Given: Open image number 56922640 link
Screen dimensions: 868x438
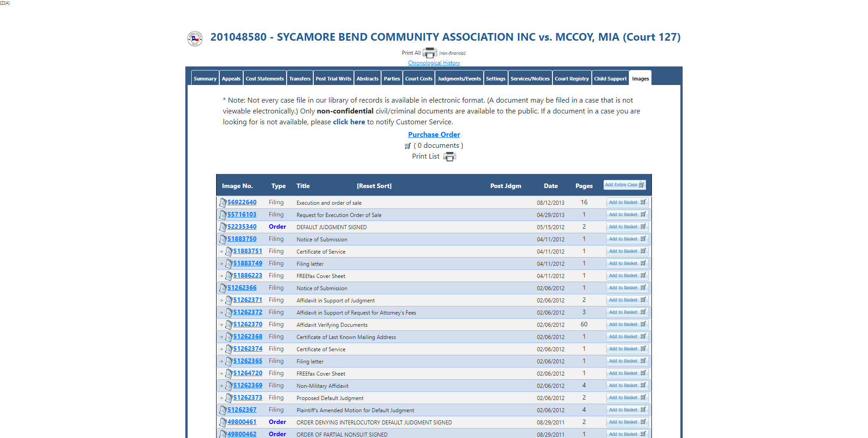Looking at the screenshot, I should [242, 202].
